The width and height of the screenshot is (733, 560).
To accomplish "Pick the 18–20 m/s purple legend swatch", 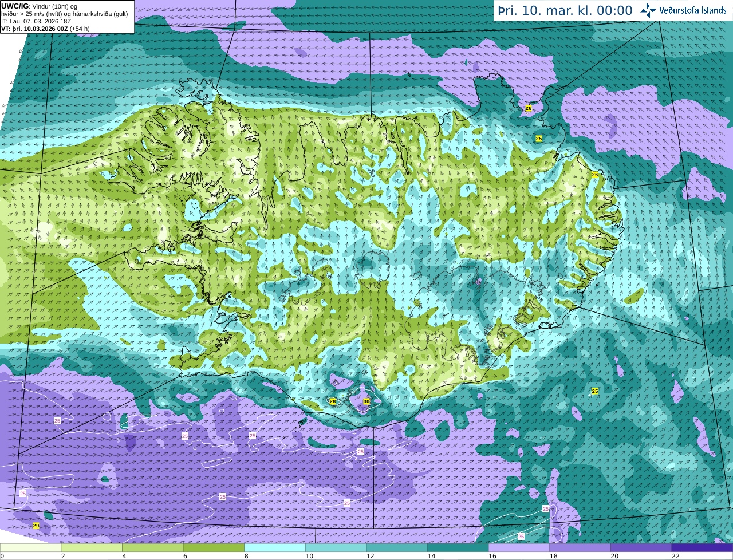I will coord(580,547).
